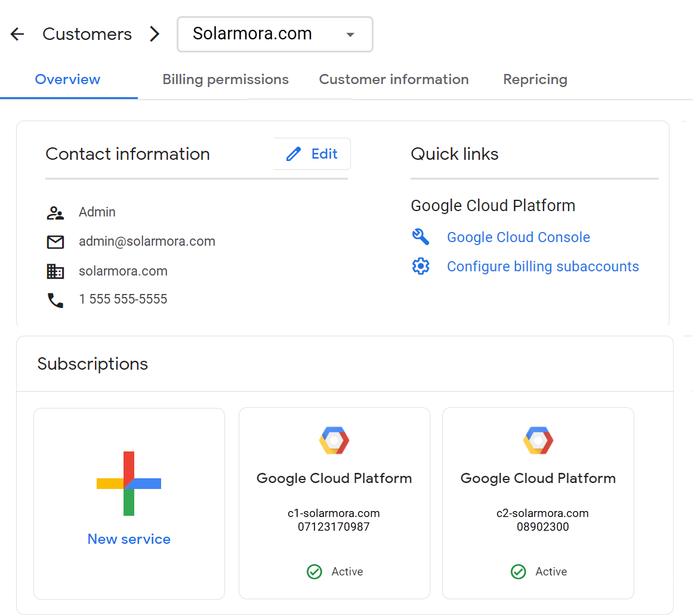Click Google Cloud logo on c2-solarmora.com card
The width and height of the screenshot is (697, 616).
coord(538,441)
